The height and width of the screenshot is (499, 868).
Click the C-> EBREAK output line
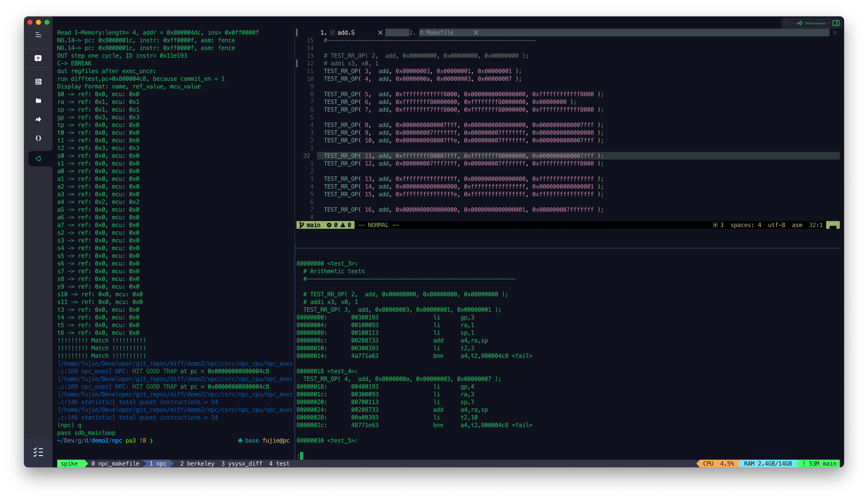[x=74, y=63]
